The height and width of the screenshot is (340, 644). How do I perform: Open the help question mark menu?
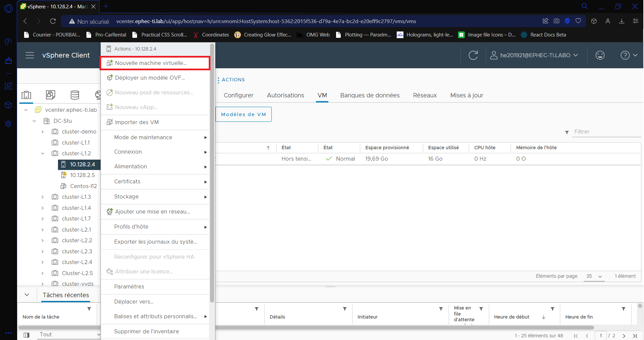coord(629,55)
